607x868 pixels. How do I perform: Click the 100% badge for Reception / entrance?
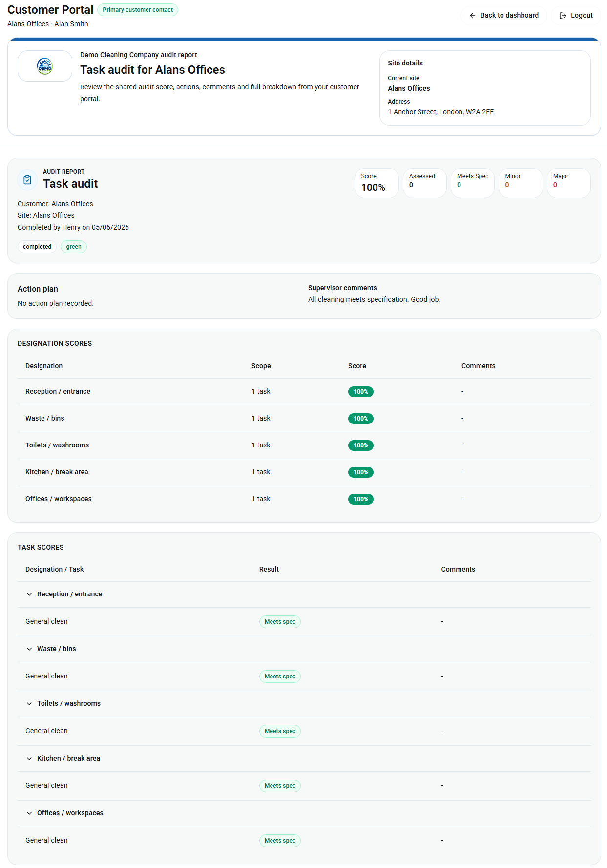pos(361,392)
